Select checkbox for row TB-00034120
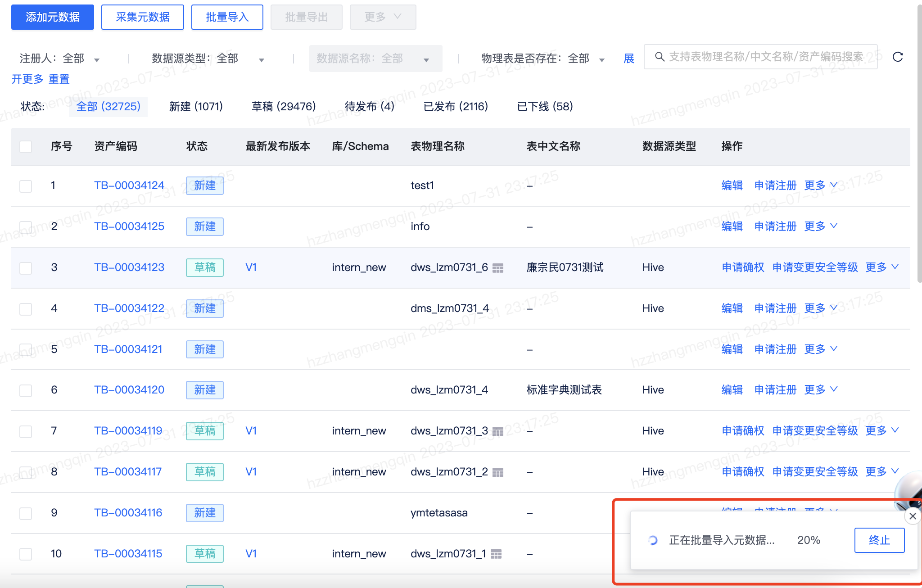The image size is (922, 588). (x=26, y=390)
